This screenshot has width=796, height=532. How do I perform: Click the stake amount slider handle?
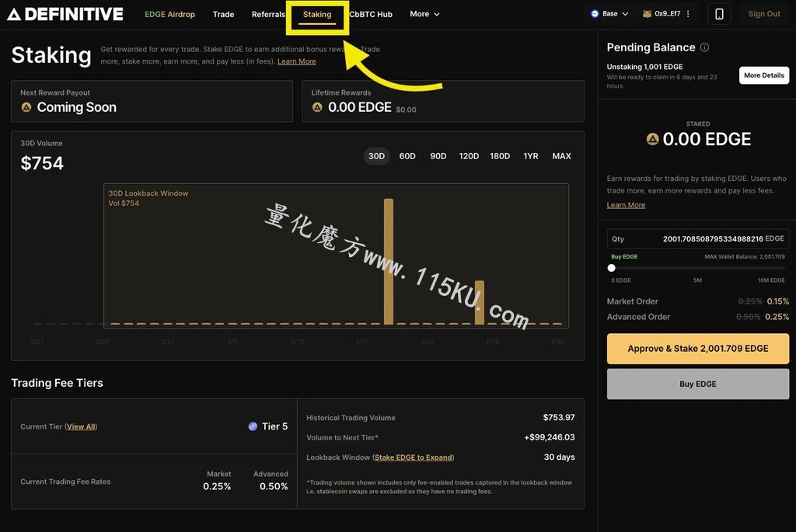click(611, 268)
